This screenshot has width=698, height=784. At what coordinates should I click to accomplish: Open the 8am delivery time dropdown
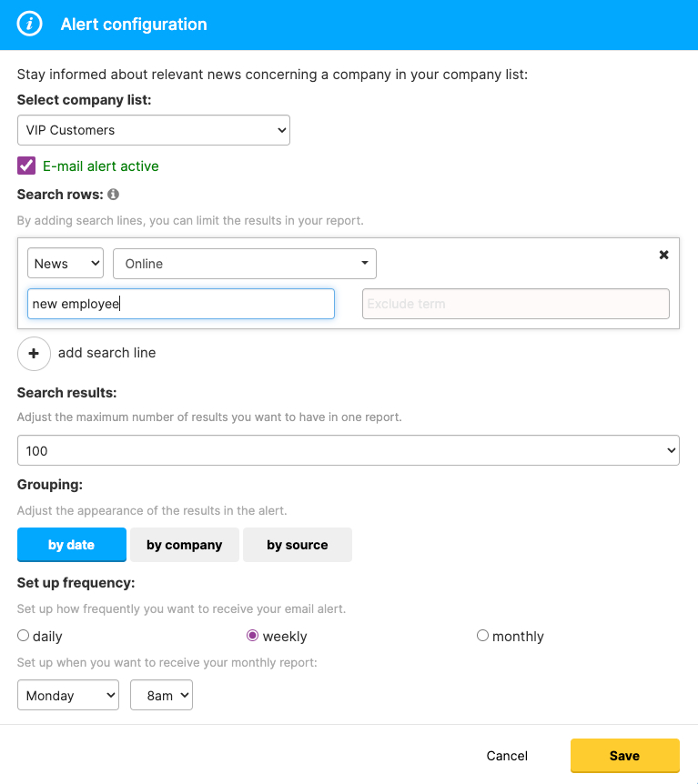(x=161, y=695)
